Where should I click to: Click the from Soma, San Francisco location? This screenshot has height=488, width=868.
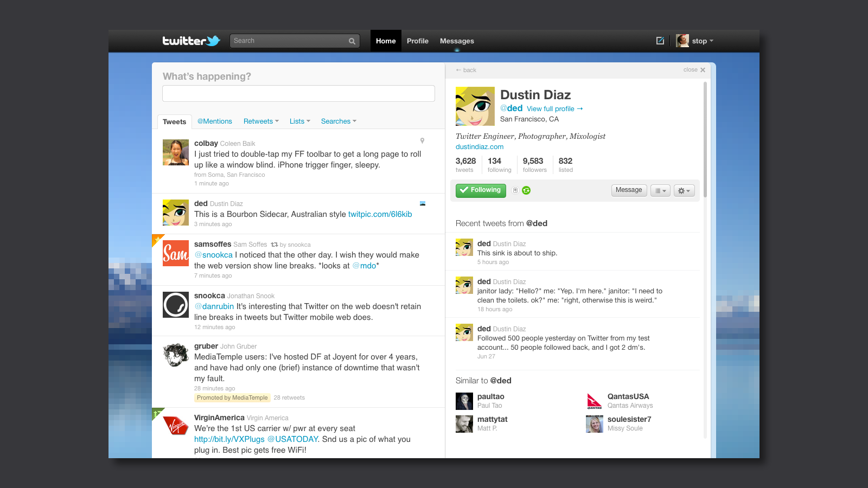229,175
